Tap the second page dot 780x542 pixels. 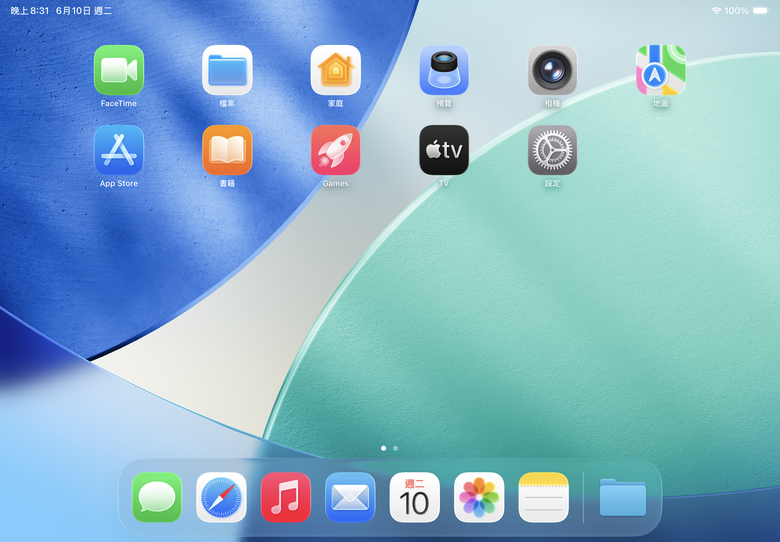point(395,449)
